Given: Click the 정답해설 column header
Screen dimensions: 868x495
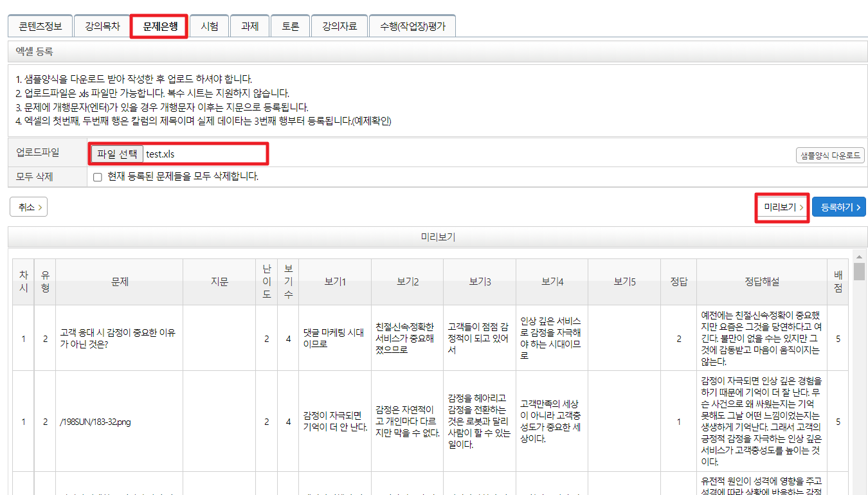Looking at the screenshot, I should 761,282.
